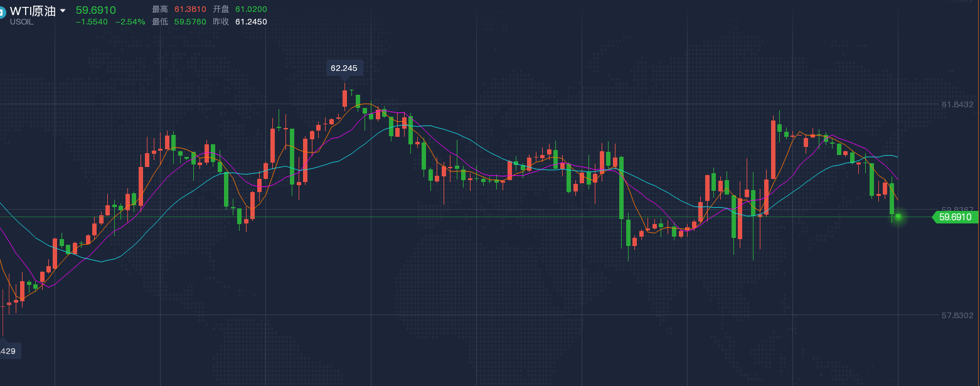This screenshot has height=386, width=980.
Task: Click the WTI原油 instrument name
Action: pos(33,11)
